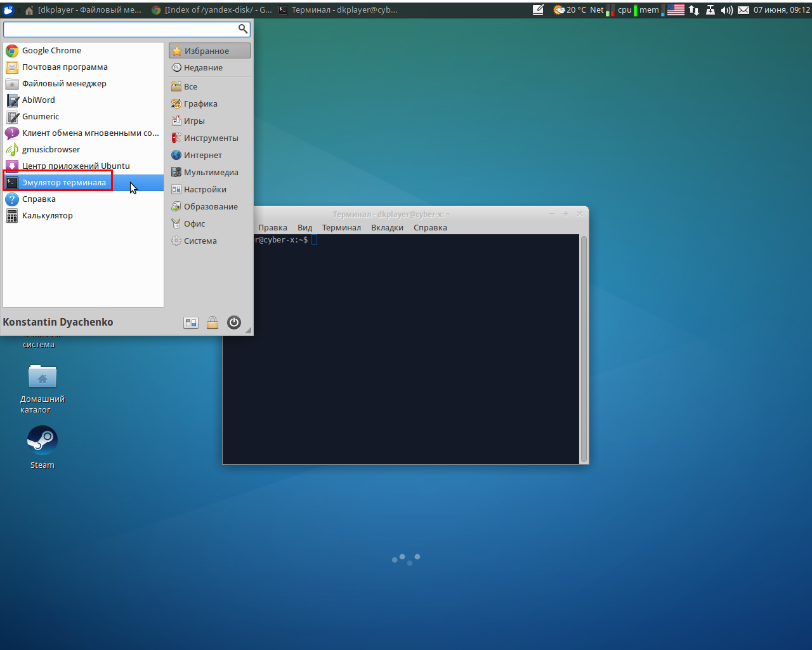This screenshot has height=650, width=812.
Task: Launch the Калькулятор application
Action: [47, 216]
